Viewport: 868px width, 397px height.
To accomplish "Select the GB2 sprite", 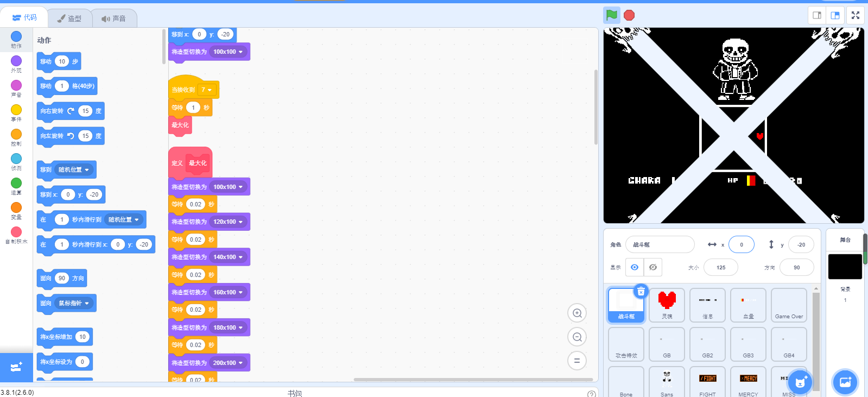I will pos(707,344).
